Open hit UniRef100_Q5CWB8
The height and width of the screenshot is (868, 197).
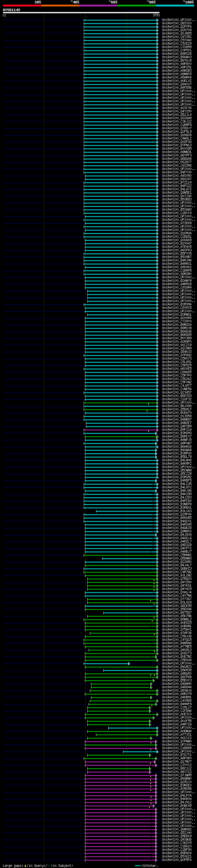point(176,470)
